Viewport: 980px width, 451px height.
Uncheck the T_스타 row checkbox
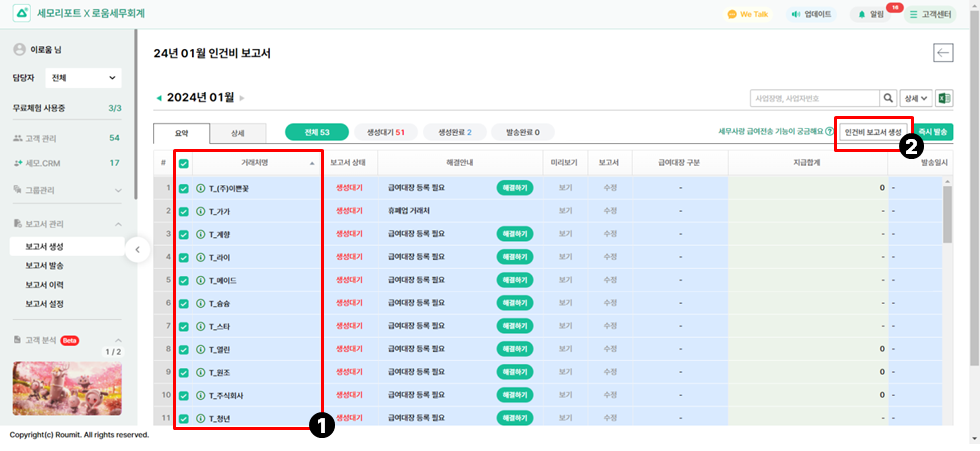pos(183,326)
